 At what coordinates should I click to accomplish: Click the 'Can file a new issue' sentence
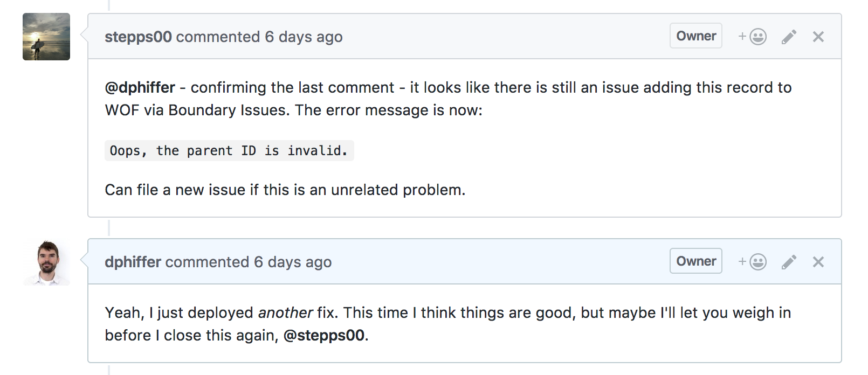click(285, 190)
